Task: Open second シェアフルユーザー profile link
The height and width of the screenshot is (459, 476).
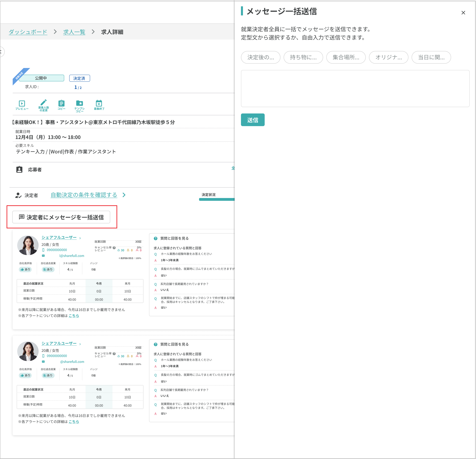Action: point(59,343)
